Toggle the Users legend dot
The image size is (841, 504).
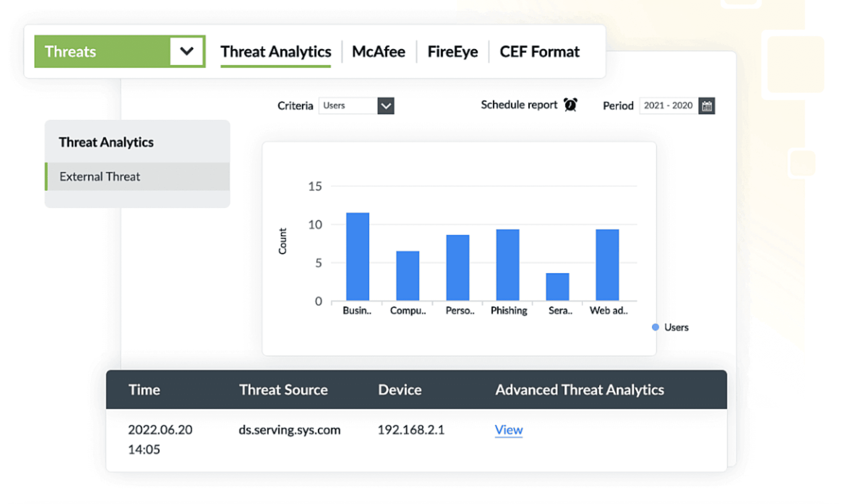(655, 327)
